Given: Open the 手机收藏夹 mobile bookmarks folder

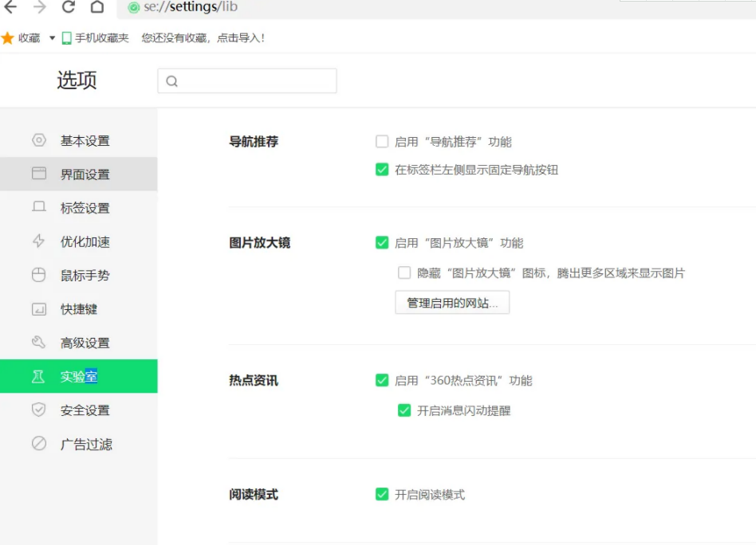Looking at the screenshot, I should tap(95, 38).
